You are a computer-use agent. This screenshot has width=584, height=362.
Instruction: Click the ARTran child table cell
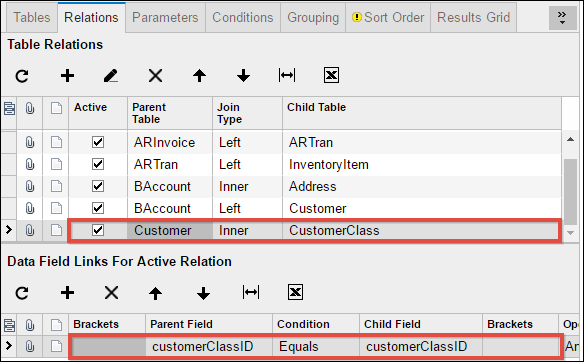(422, 142)
